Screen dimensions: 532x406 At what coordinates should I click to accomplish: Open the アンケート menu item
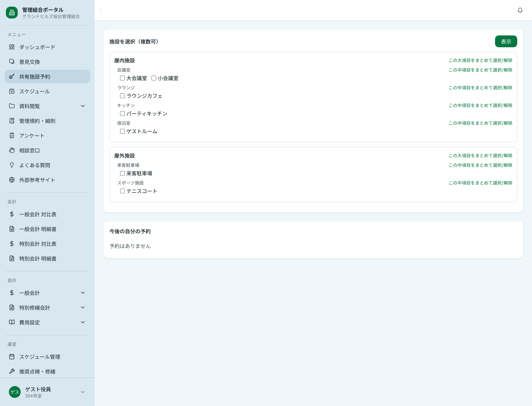click(x=32, y=136)
